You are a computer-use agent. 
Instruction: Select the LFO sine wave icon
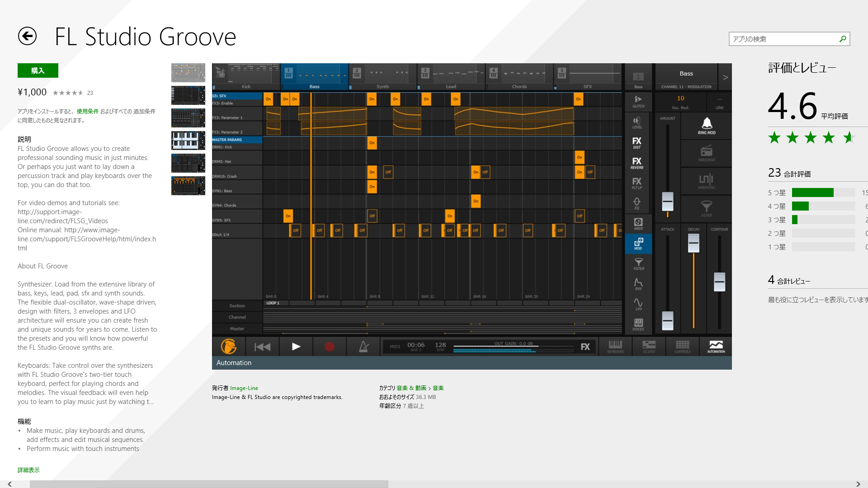(x=638, y=304)
